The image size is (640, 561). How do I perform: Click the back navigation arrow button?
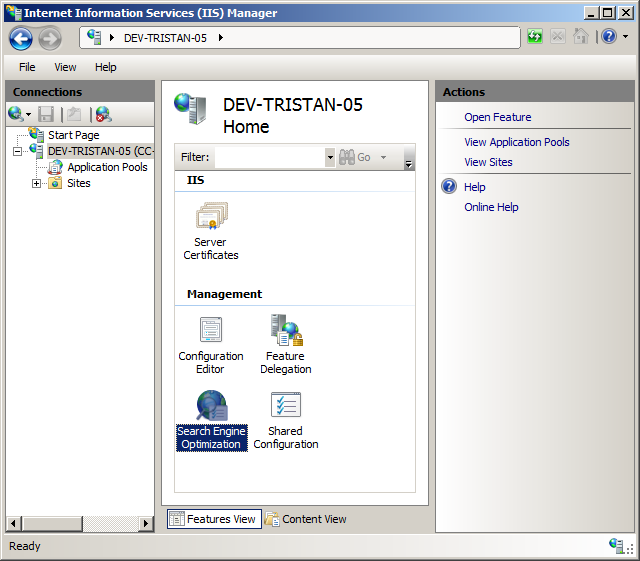pos(21,38)
